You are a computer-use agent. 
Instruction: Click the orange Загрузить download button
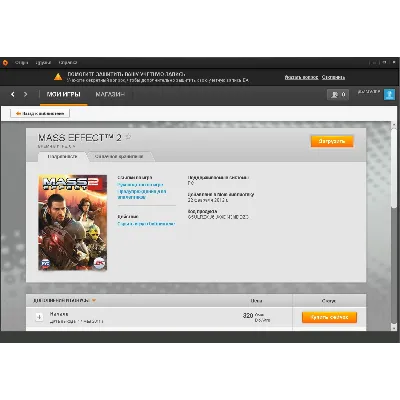(x=332, y=141)
